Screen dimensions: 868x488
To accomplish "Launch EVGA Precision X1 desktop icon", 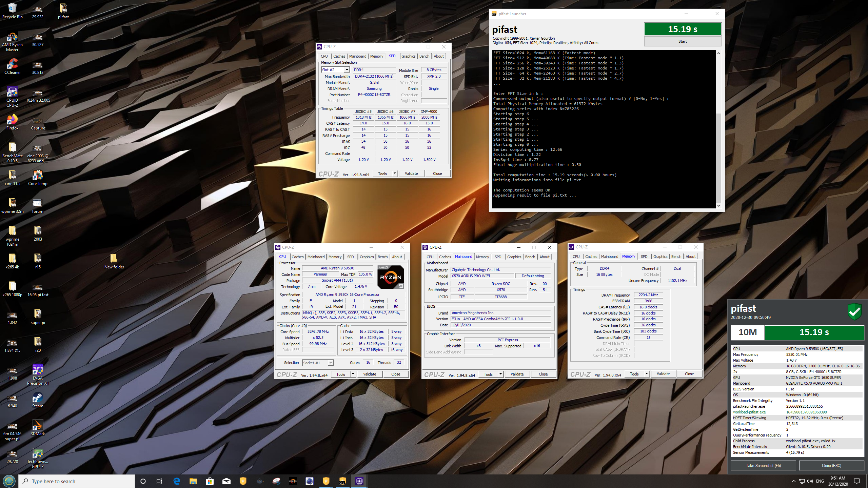I will coord(38,375).
